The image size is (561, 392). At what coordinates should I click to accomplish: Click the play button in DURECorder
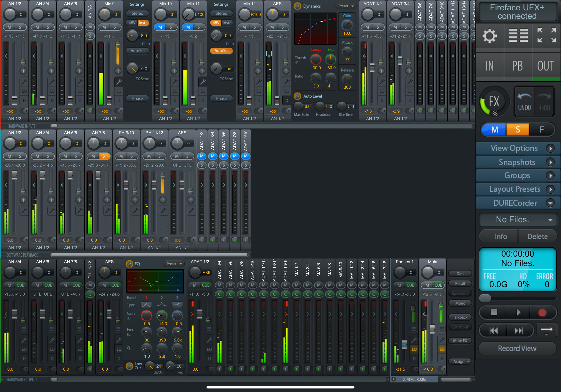(x=518, y=312)
